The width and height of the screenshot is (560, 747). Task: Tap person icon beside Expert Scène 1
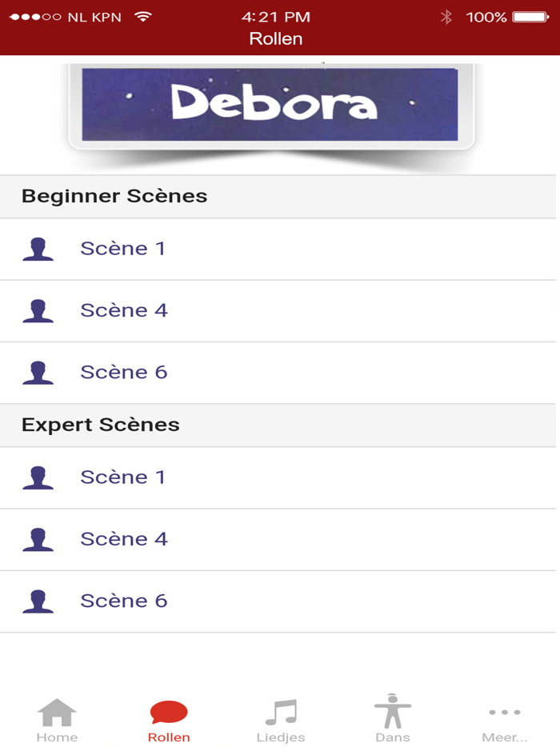[38, 477]
